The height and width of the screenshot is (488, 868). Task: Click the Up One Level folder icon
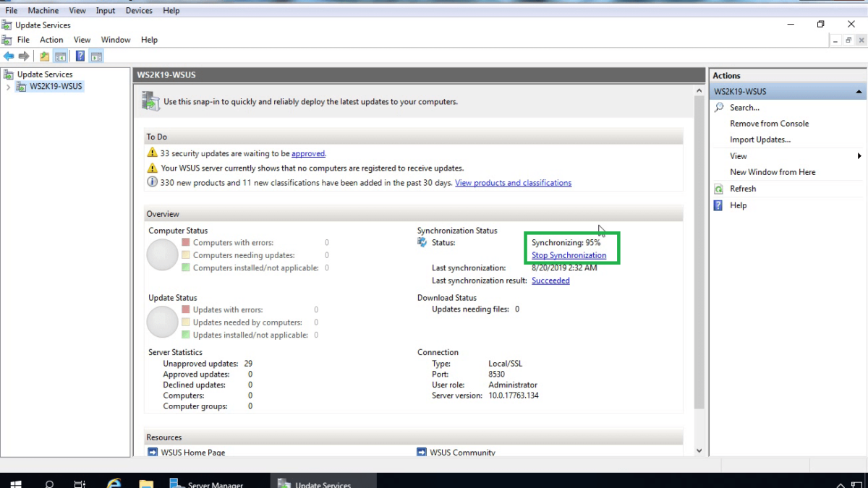[x=45, y=56]
